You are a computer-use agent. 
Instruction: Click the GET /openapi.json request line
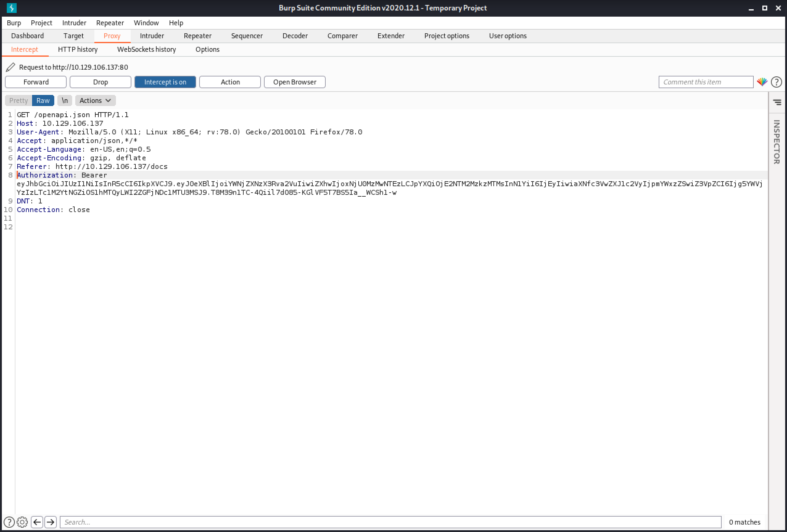73,115
